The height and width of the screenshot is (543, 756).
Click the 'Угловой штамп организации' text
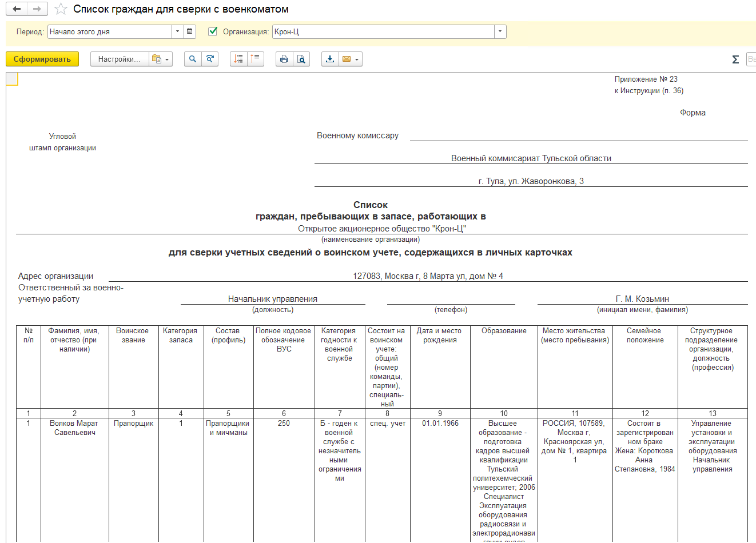tap(62, 142)
